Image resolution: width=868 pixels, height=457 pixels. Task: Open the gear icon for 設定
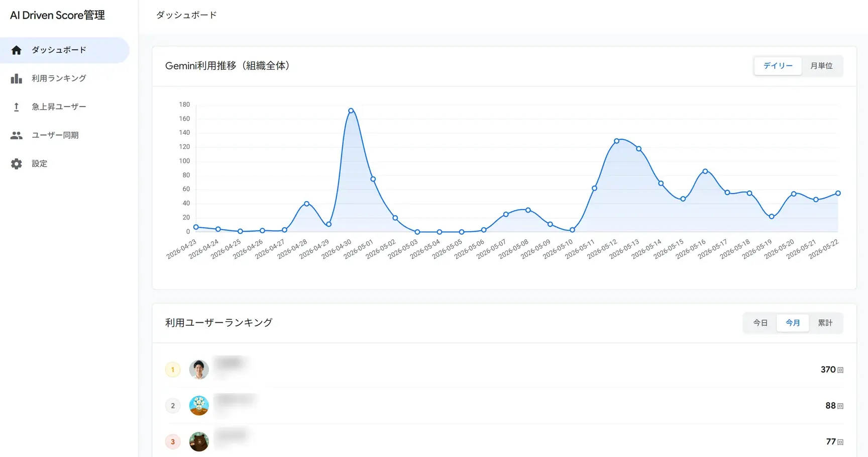(x=17, y=164)
